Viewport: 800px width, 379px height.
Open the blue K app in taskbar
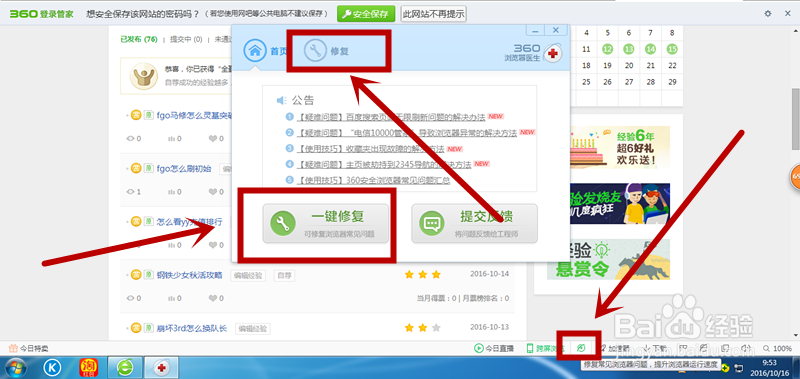tap(52, 367)
